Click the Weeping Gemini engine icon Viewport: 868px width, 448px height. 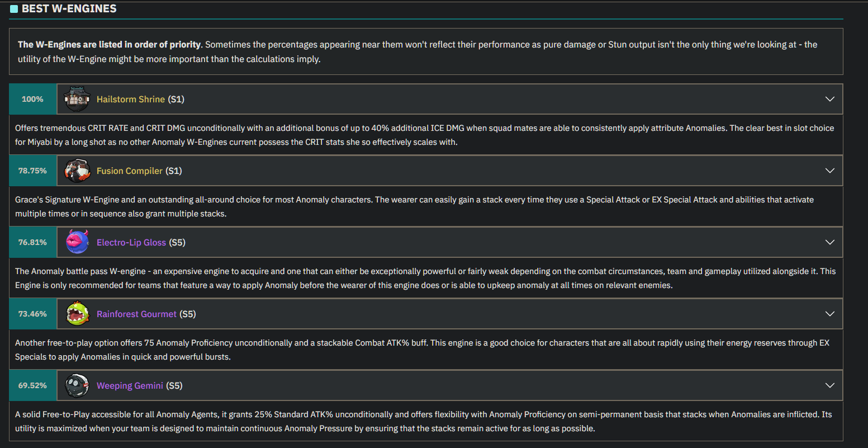coord(77,385)
